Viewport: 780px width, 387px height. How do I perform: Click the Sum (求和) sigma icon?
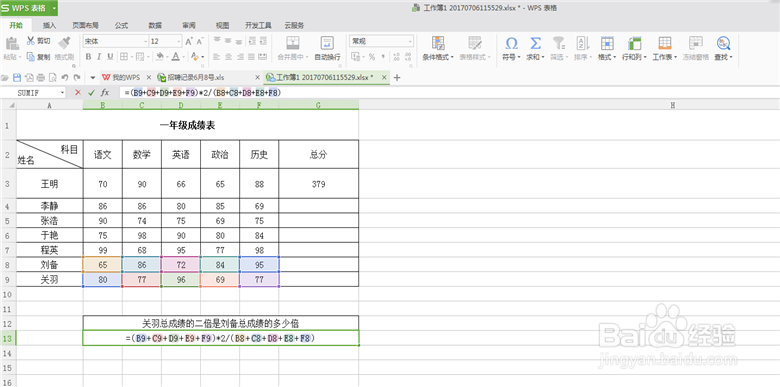[x=535, y=43]
